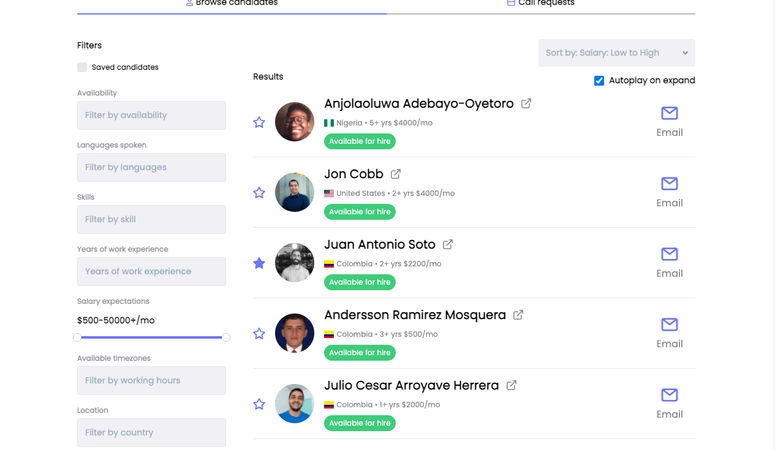Open Sort by Salary dropdown
The width and height of the screenshot is (775, 450).
[616, 53]
